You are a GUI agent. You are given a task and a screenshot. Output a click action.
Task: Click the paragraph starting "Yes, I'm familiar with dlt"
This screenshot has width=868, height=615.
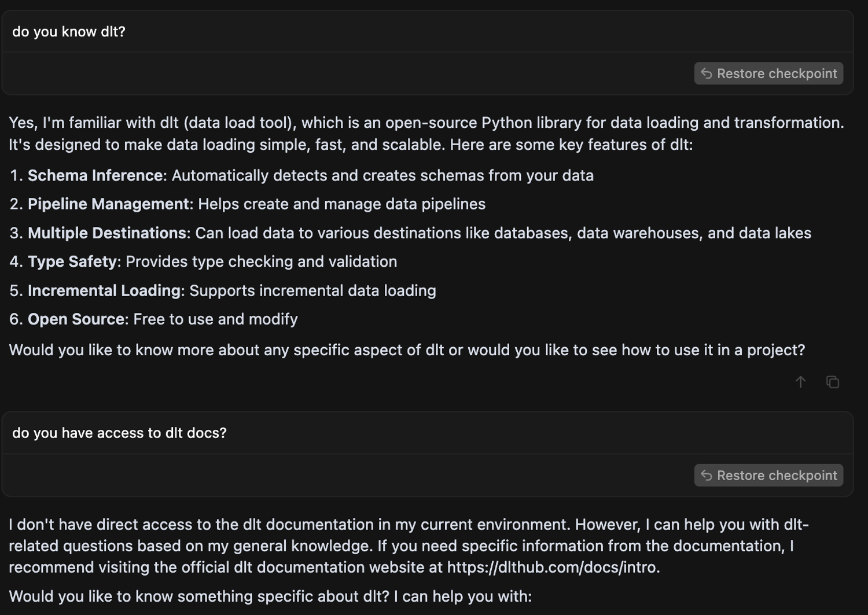point(426,133)
